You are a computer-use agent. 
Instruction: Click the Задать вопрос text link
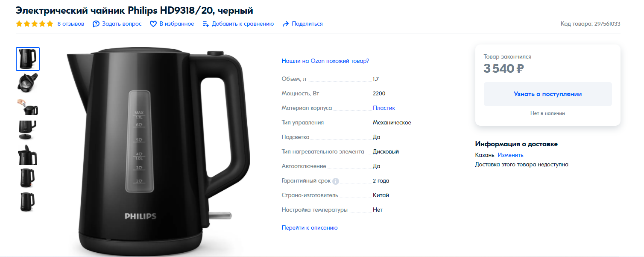point(122,24)
